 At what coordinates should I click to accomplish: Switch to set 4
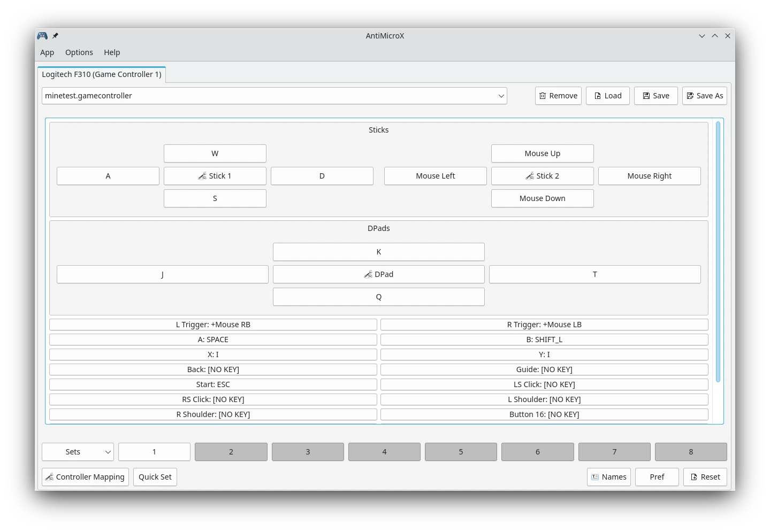point(384,452)
